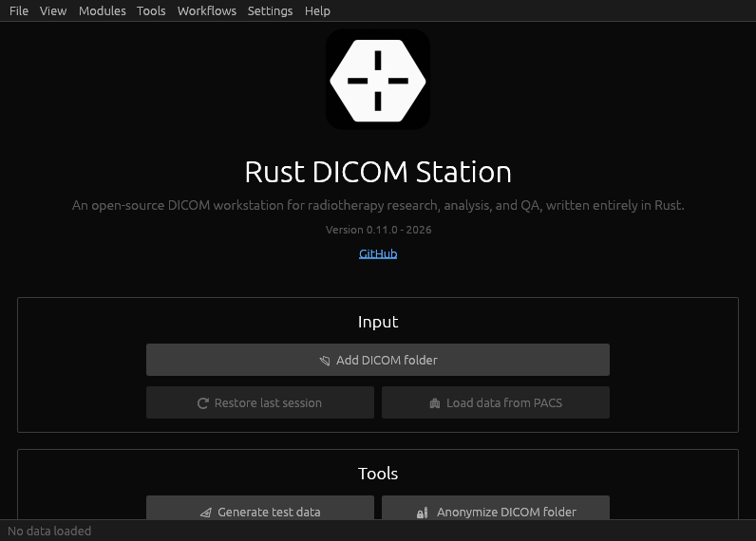
Task: Open the Settings menu
Action: [x=270, y=10]
